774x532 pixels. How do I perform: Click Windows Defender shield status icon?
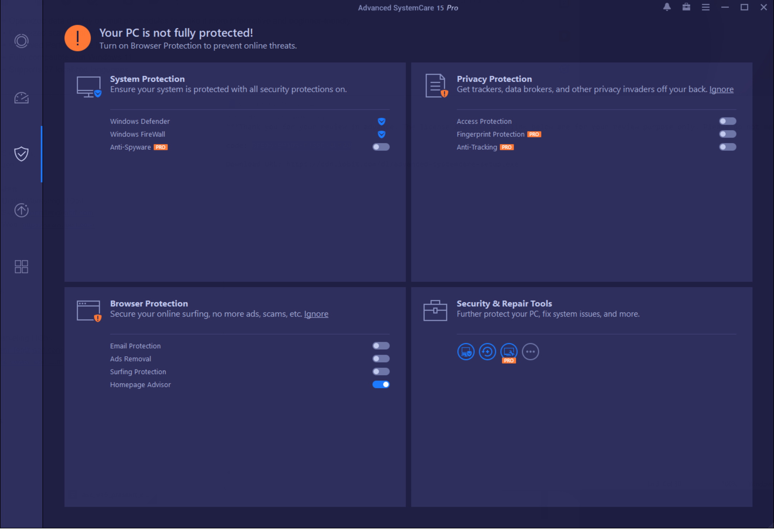point(381,121)
